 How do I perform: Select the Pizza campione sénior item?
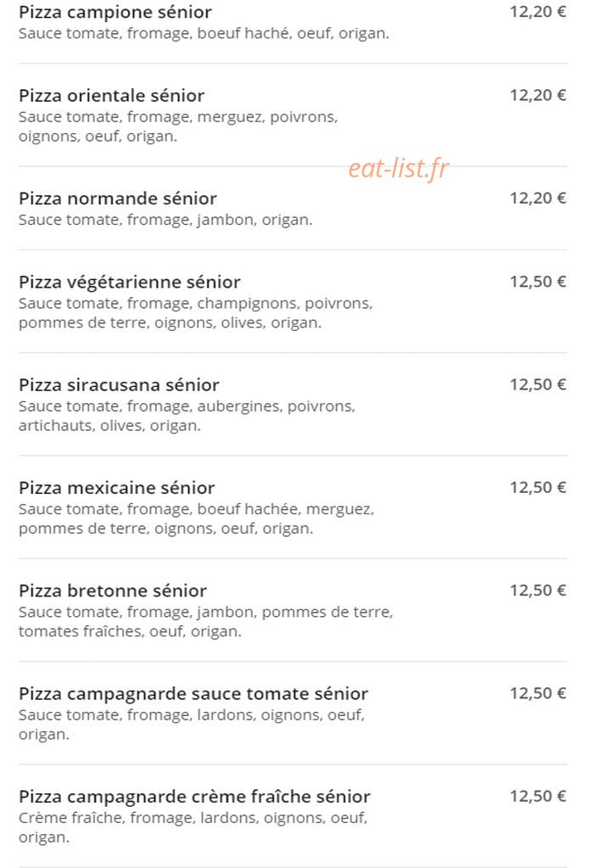coord(115,12)
